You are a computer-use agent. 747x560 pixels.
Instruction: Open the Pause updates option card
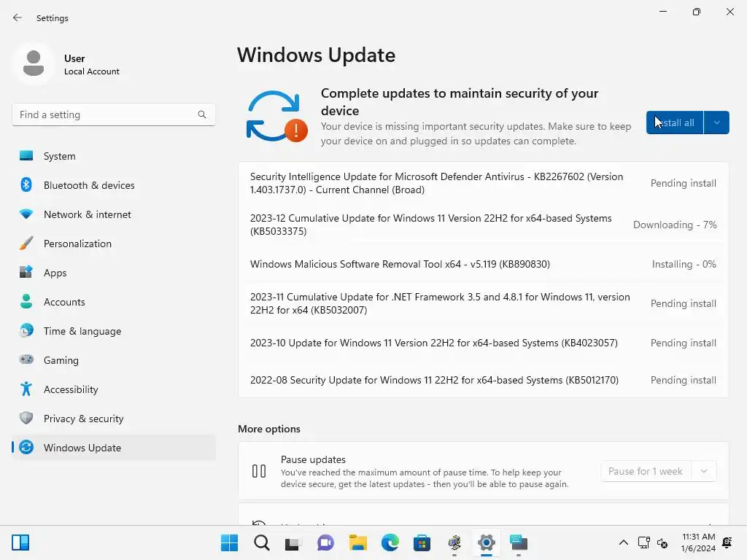483,471
